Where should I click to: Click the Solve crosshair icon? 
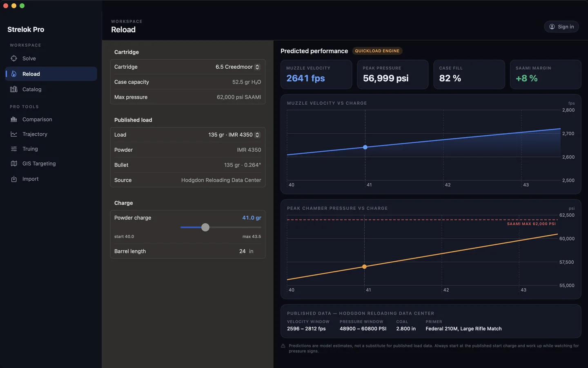click(14, 58)
